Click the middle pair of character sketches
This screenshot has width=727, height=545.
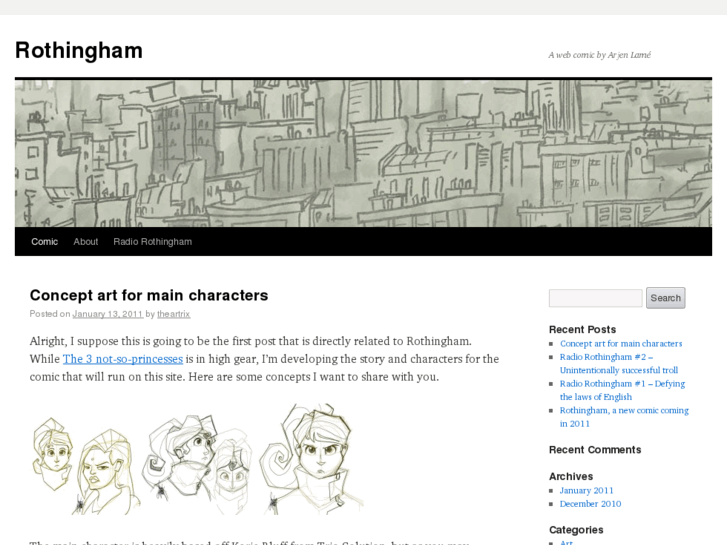click(x=198, y=464)
